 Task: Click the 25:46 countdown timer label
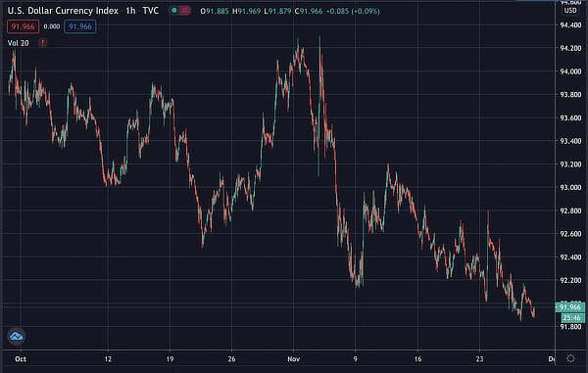pos(572,318)
